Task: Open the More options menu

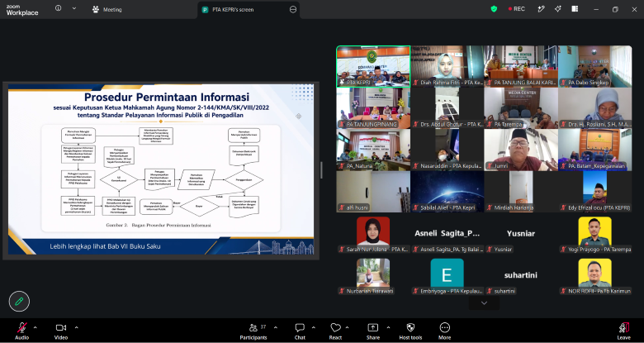Action: pyautogui.click(x=444, y=331)
